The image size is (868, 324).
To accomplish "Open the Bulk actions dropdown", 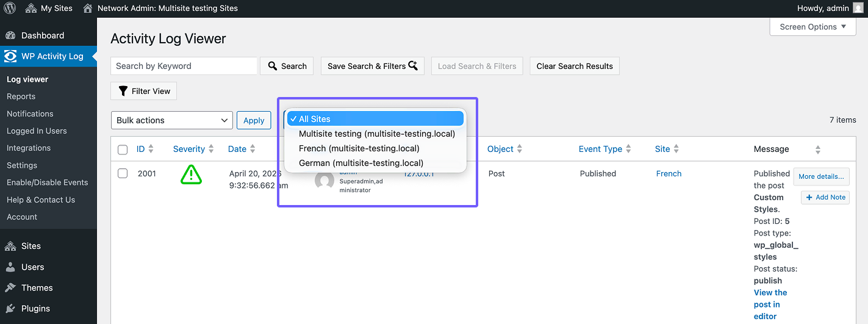I will (172, 120).
